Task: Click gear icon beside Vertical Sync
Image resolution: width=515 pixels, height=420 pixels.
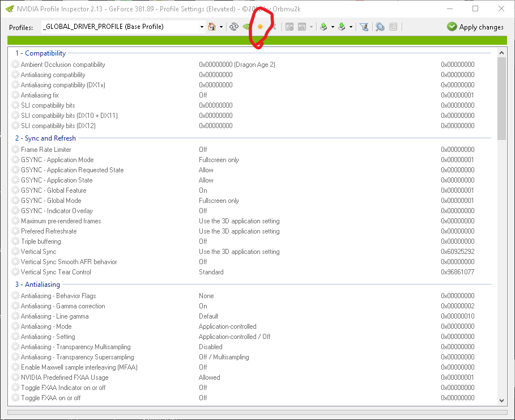Action: tap(15, 252)
